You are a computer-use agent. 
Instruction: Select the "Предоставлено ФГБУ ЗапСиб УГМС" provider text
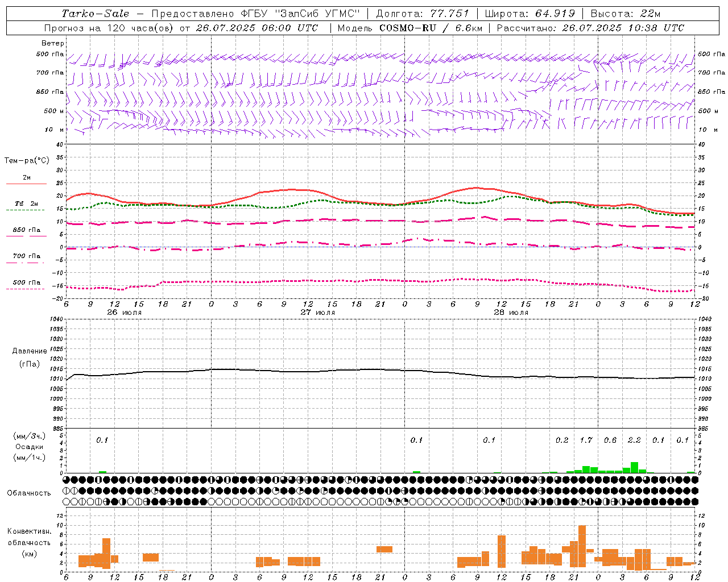click(x=255, y=14)
